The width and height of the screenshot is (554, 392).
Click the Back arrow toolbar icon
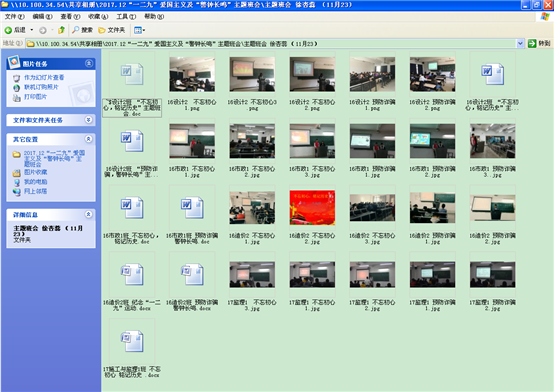click(x=8, y=30)
